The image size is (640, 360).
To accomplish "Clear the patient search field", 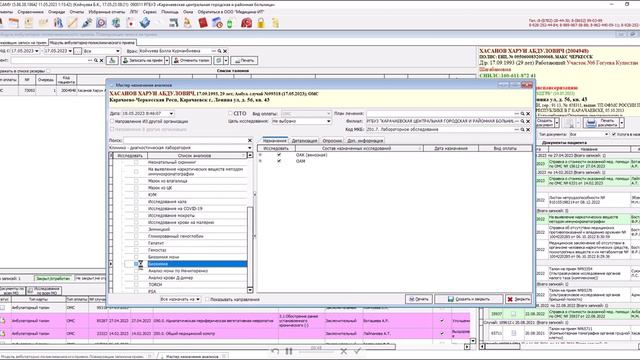I will click(102, 60).
